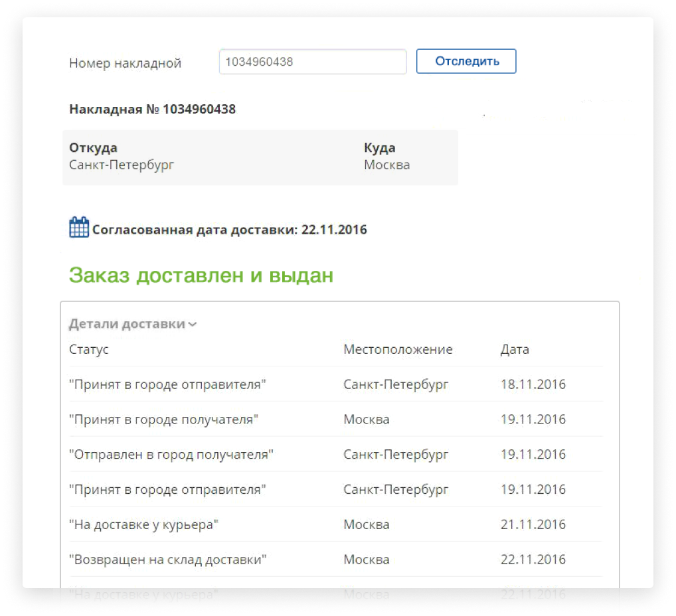676x616 pixels.
Task: Click the 'Принят в городе получателя' status
Action: pyautogui.click(x=164, y=419)
